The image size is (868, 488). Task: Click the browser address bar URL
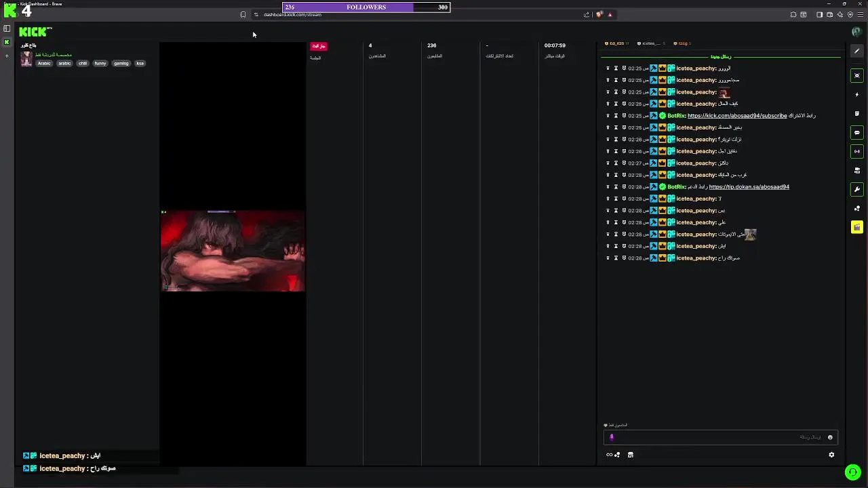[292, 14]
